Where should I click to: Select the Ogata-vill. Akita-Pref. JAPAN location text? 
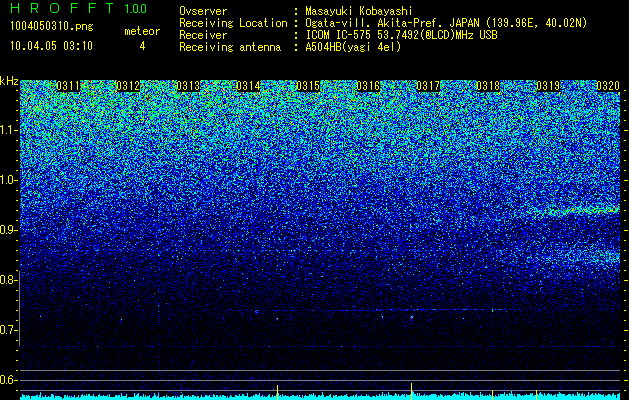click(446, 23)
